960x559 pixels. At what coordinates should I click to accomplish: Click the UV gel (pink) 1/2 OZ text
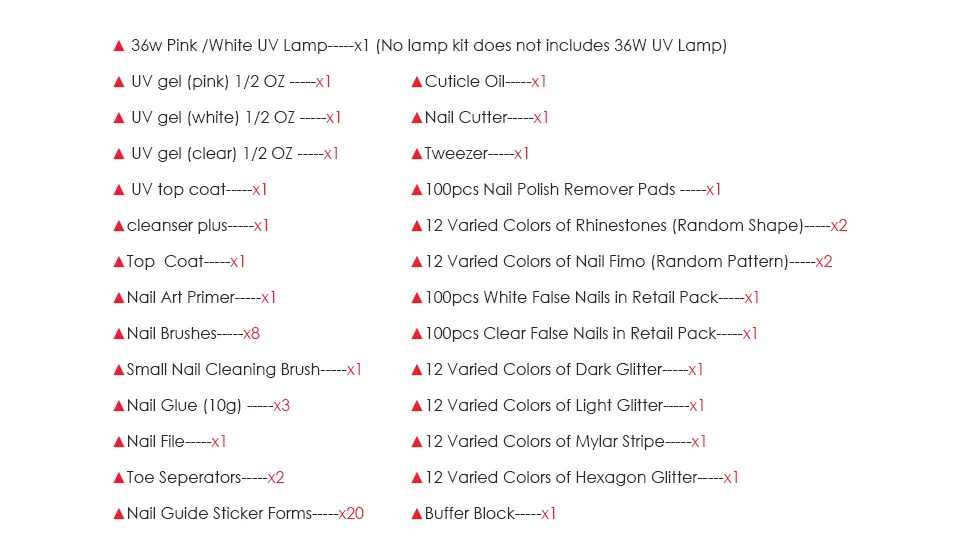(208, 81)
